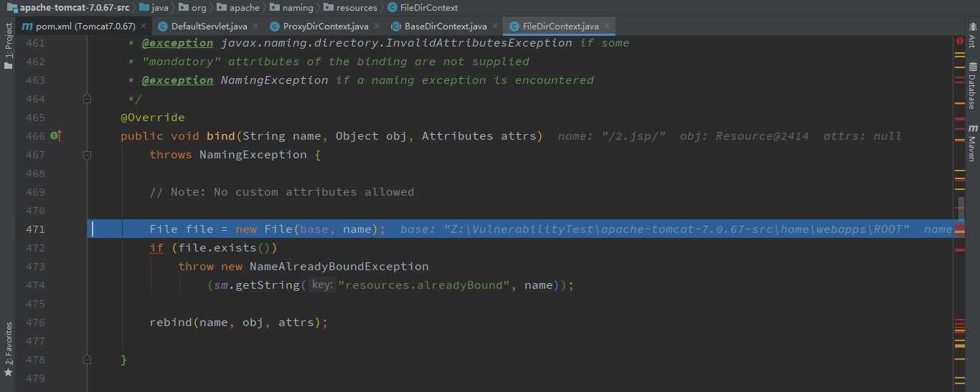
Task: Click the abstract class icon in BaseDirContext.java tab
Action: pos(395,27)
